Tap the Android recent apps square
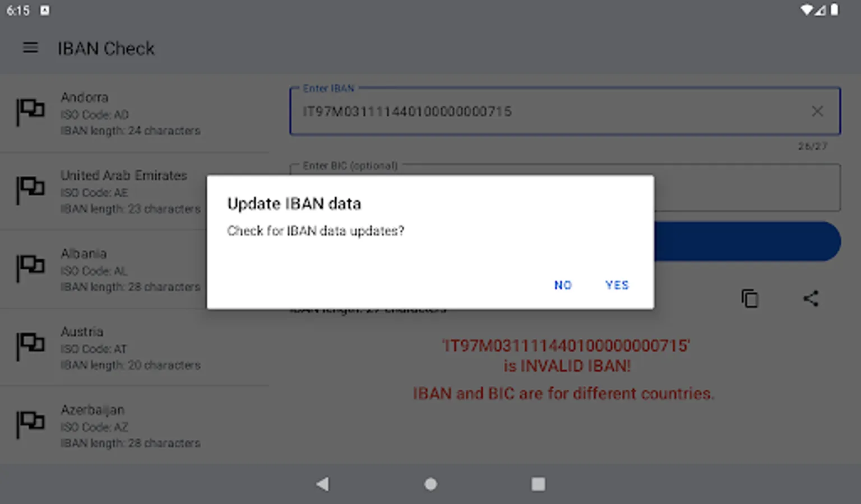This screenshot has height=504, width=861. [x=538, y=484]
